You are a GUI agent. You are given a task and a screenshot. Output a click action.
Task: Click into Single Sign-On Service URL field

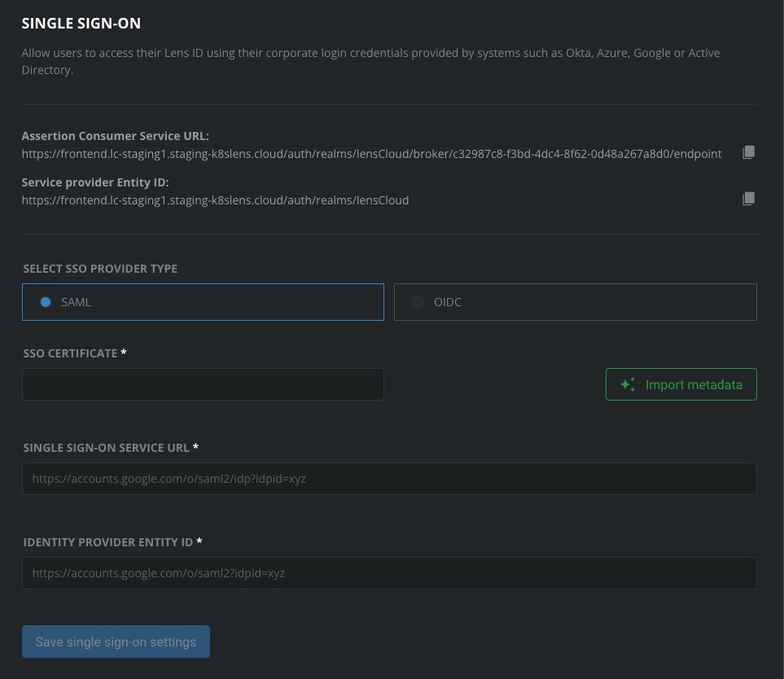click(389, 479)
